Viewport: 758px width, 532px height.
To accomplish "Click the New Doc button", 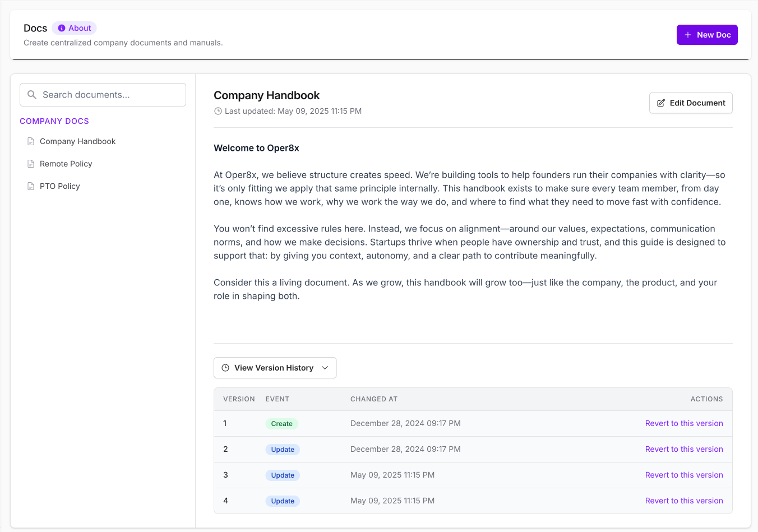I will pos(707,35).
